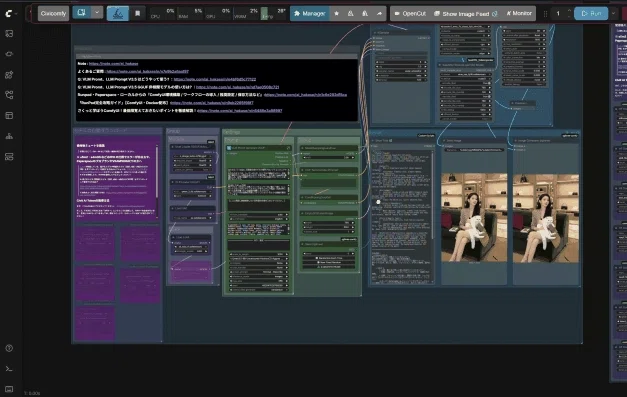Click the star icon beside Manager
627x397 pixels.
point(337,14)
